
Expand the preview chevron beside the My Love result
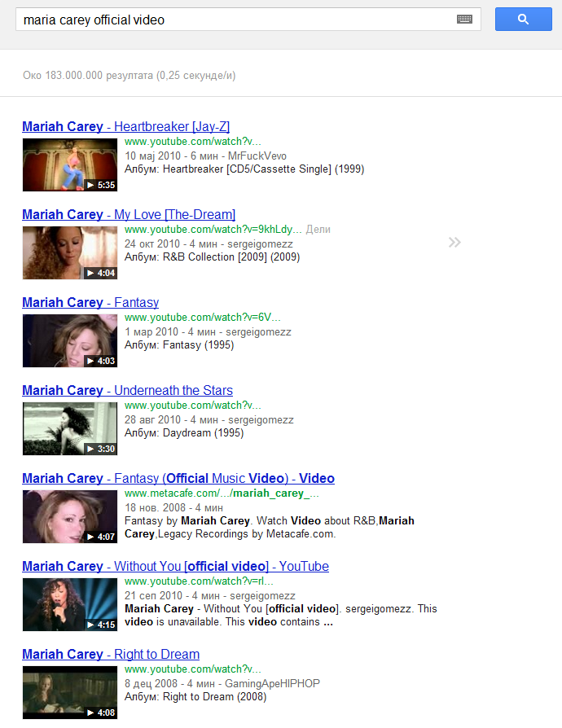(x=454, y=242)
